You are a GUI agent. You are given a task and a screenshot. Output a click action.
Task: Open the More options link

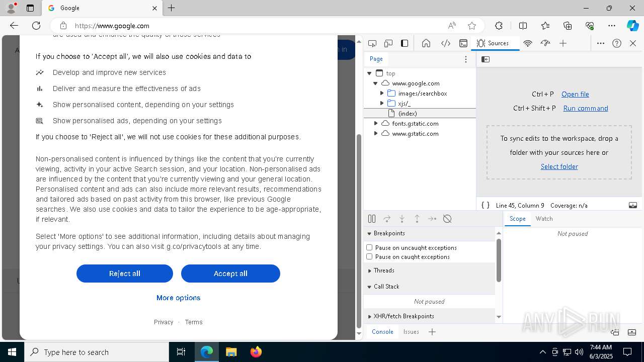pyautogui.click(x=179, y=298)
